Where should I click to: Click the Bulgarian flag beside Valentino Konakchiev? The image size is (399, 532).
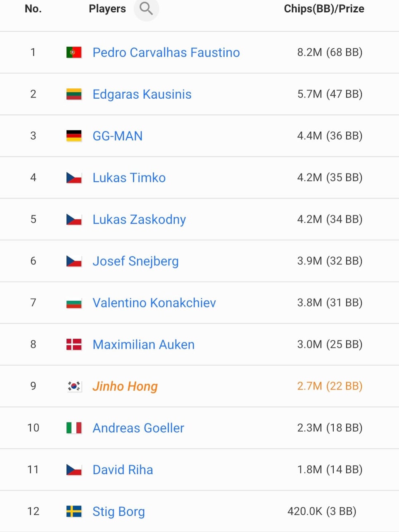click(74, 303)
